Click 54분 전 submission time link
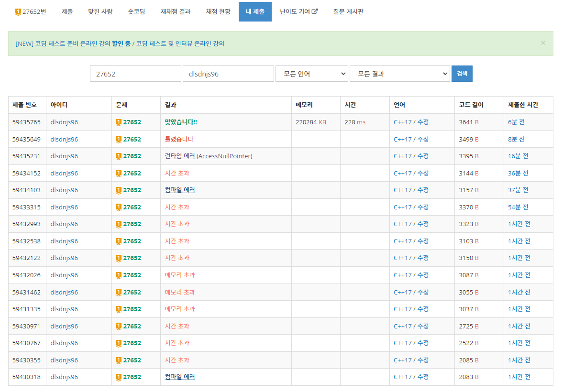The width and height of the screenshot is (563, 392). pyautogui.click(x=518, y=207)
